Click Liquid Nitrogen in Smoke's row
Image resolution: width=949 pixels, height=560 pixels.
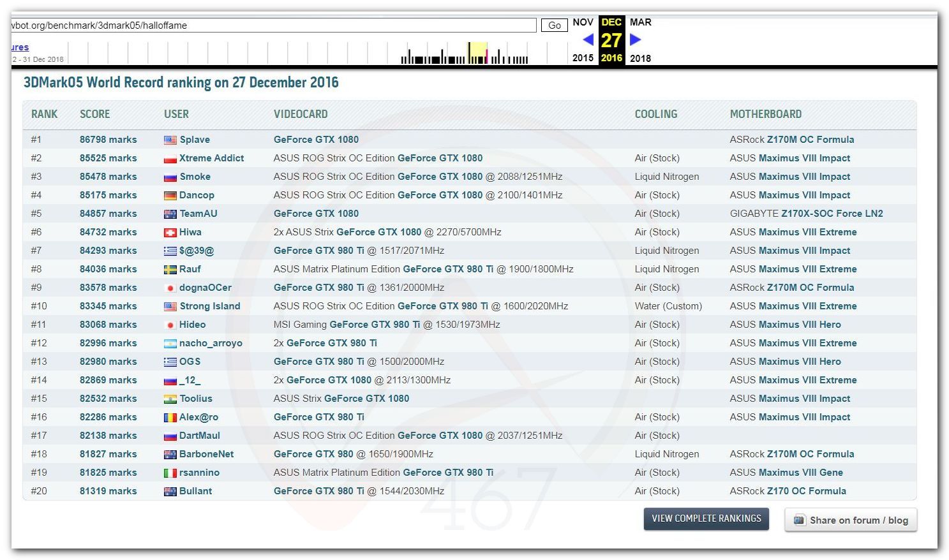(667, 177)
